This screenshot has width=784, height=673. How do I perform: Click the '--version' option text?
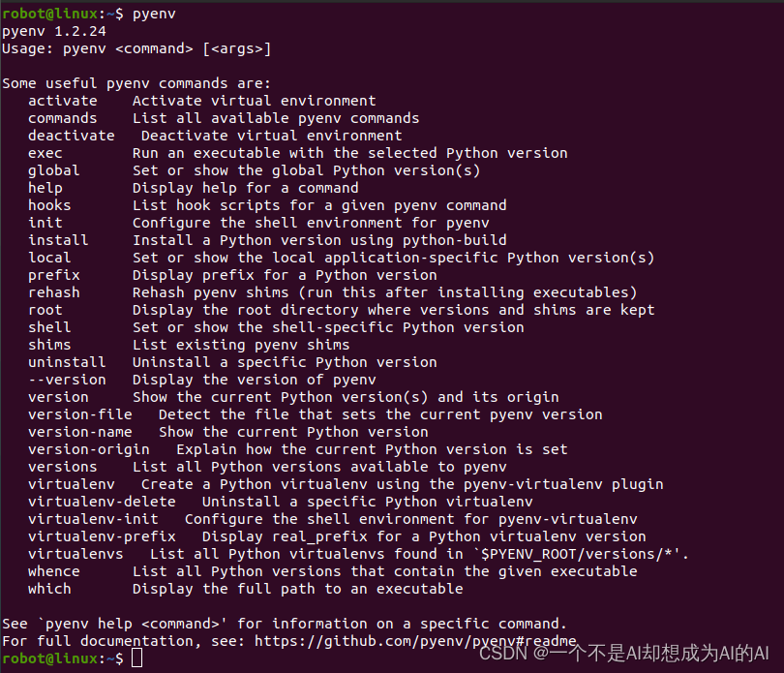pos(68,380)
